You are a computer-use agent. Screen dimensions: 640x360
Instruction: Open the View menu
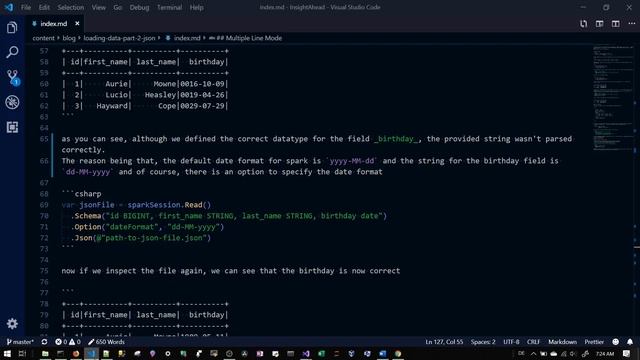(98, 7)
